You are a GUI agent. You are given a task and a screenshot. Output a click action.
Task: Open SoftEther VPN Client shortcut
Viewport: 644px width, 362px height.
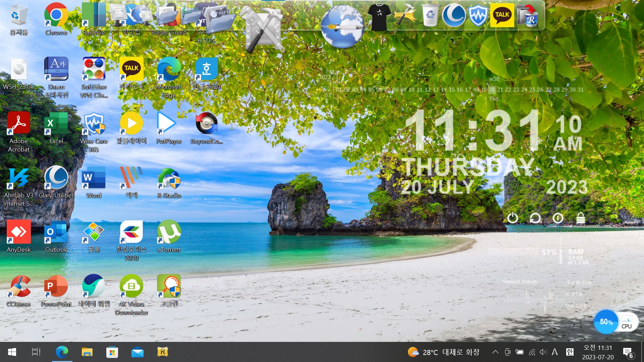click(94, 78)
